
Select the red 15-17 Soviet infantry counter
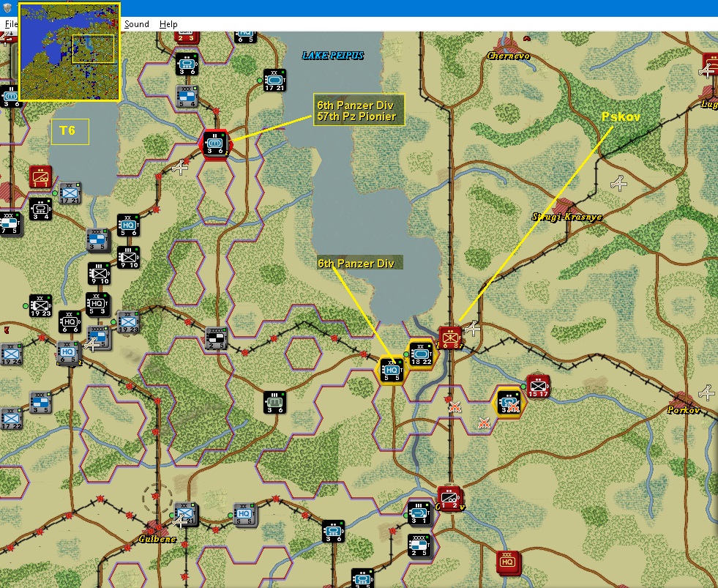pyautogui.click(x=538, y=386)
